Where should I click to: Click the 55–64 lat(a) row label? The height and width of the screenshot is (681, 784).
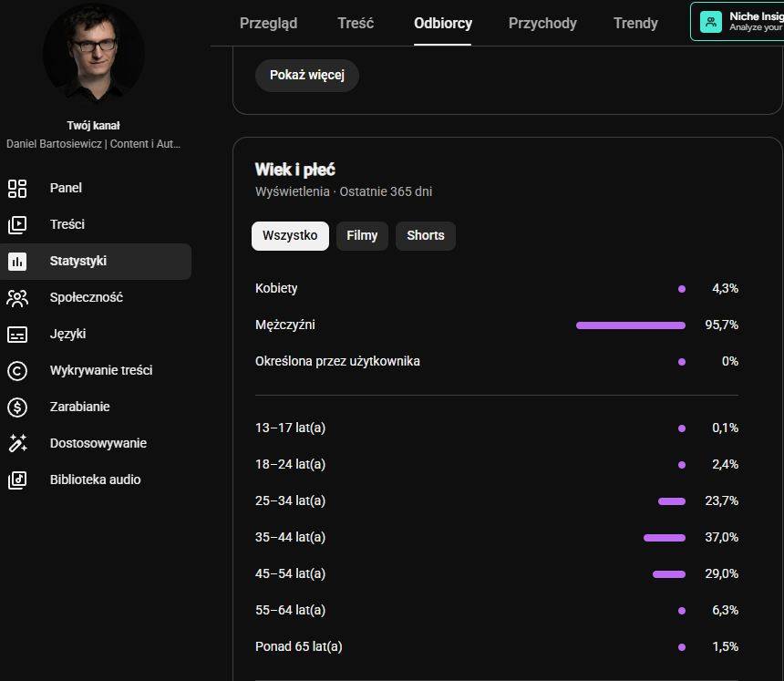(x=290, y=611)
